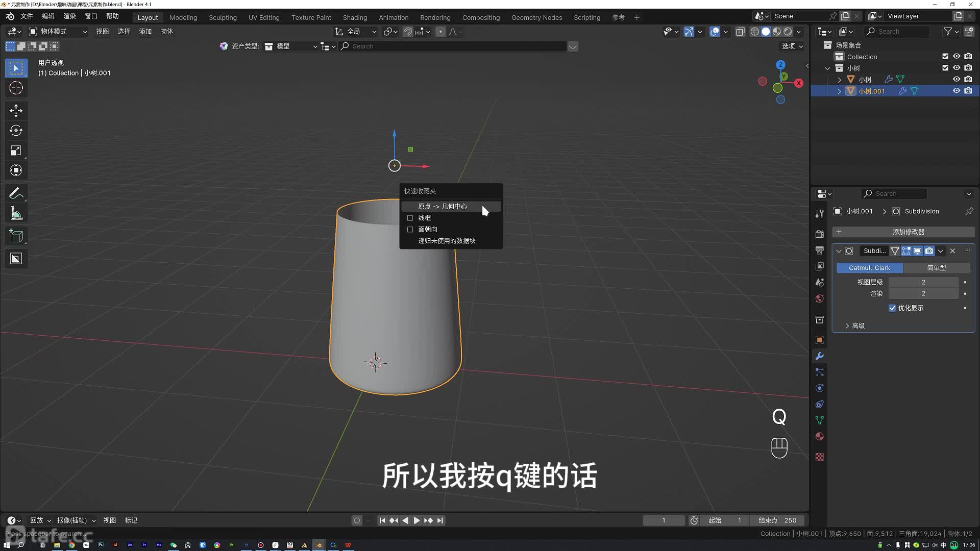The image size is (980, 551).
Task: Click 添加修改器 button
Action: point(903,232)
